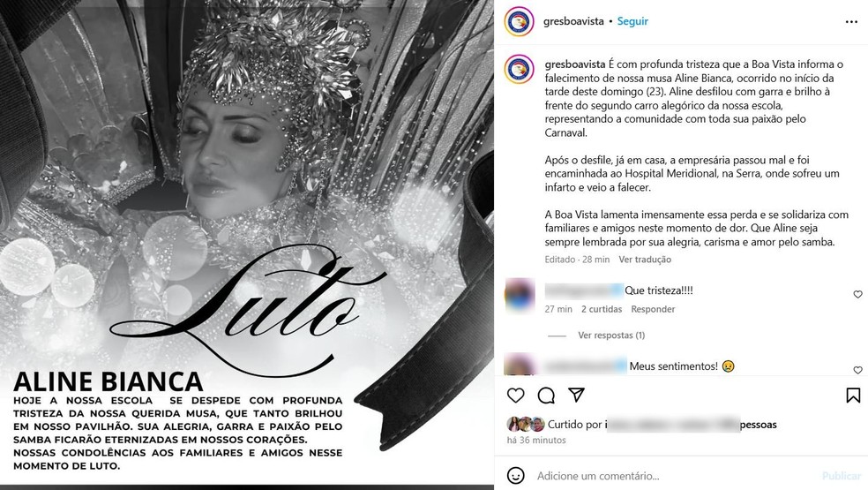868x490 pixels.
Task: Open gresboavista profile picture in header
Action: [x=520, y=21]
